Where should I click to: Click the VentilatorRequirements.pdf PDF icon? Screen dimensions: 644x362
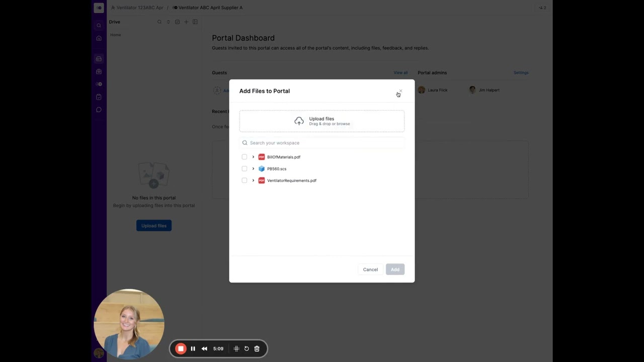click(x=262, y=180)
